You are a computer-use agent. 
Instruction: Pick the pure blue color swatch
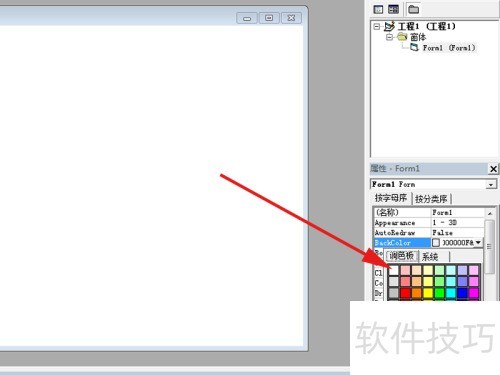point(462,293)
